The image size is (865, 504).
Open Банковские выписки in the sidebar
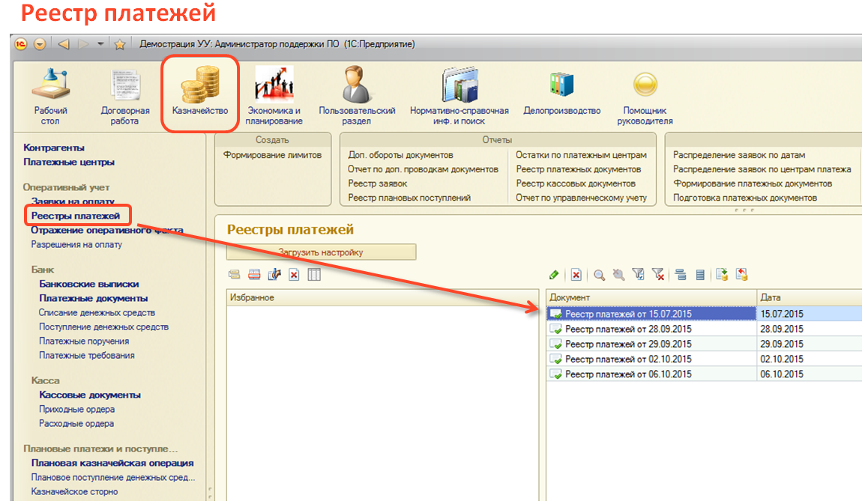(88, 284)
